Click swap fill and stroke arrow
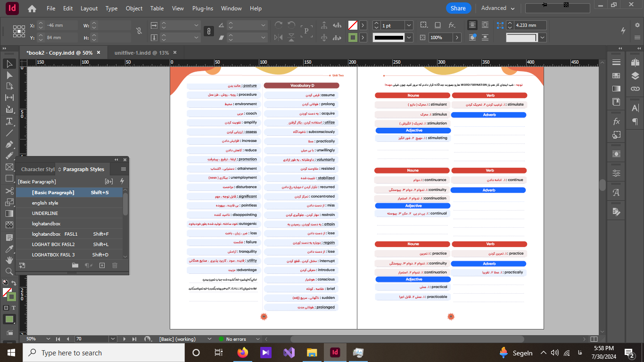Viewport: 644px width, 362px height. point(14,283)
